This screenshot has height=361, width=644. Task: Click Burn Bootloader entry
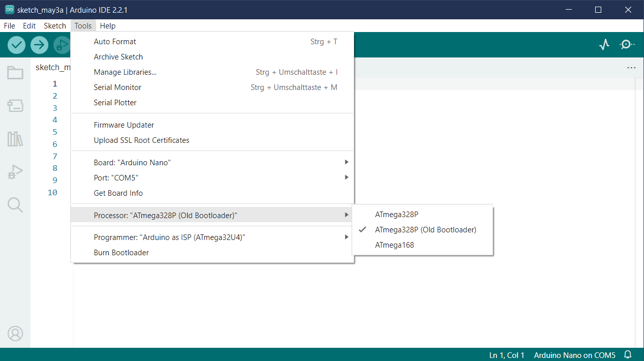pyautogui.click(x=212, y=253)
